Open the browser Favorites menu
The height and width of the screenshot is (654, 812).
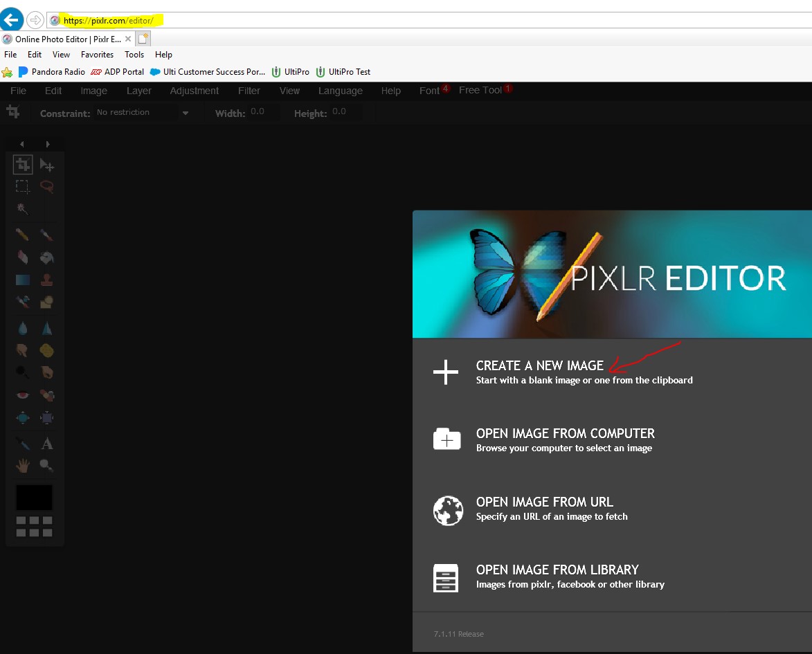click(97, 55)
